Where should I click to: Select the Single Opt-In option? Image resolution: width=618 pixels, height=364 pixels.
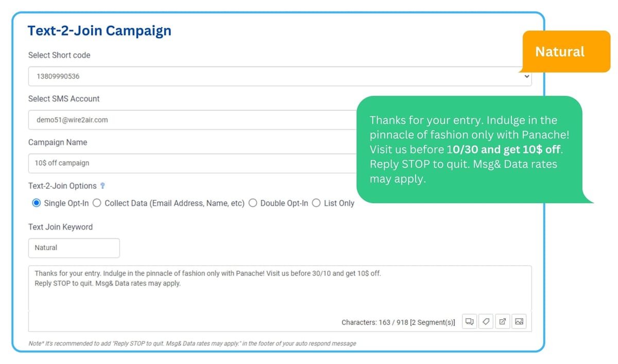point(36,203)
